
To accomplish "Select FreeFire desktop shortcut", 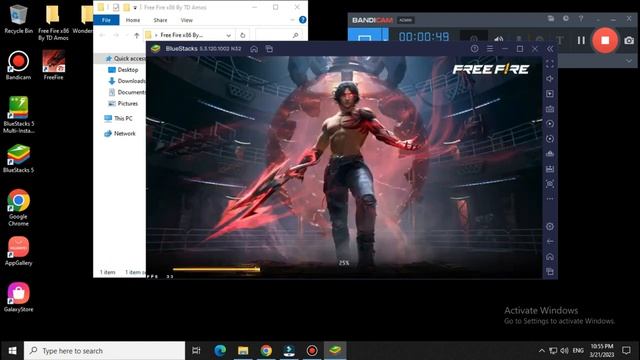I will (53, 64).
